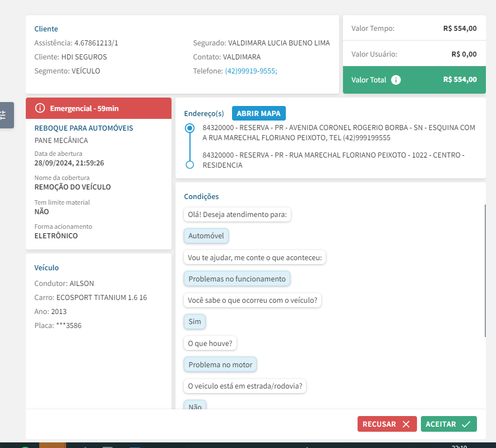Viewport: 496px width, 448px height.
Task: Select the filled origin address marker
Action: 190,128
